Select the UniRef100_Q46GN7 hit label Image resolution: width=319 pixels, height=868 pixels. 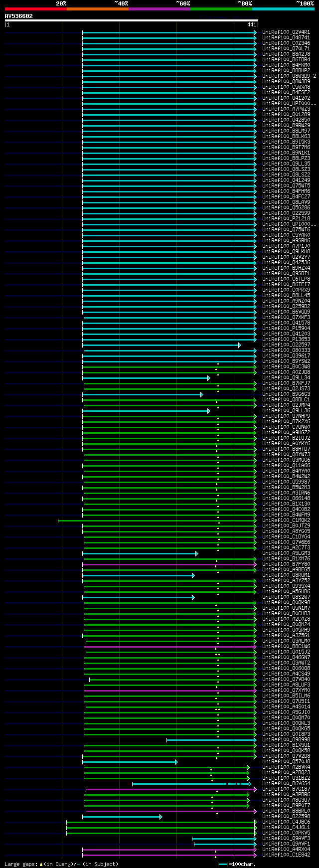tap(286, 657)
